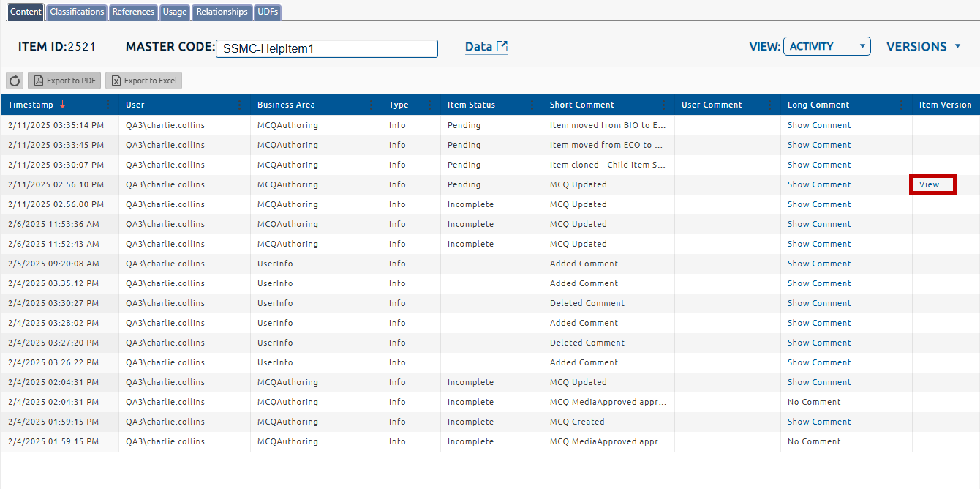
Task: Click the View link in Item Version
Action: coord(930,184)
